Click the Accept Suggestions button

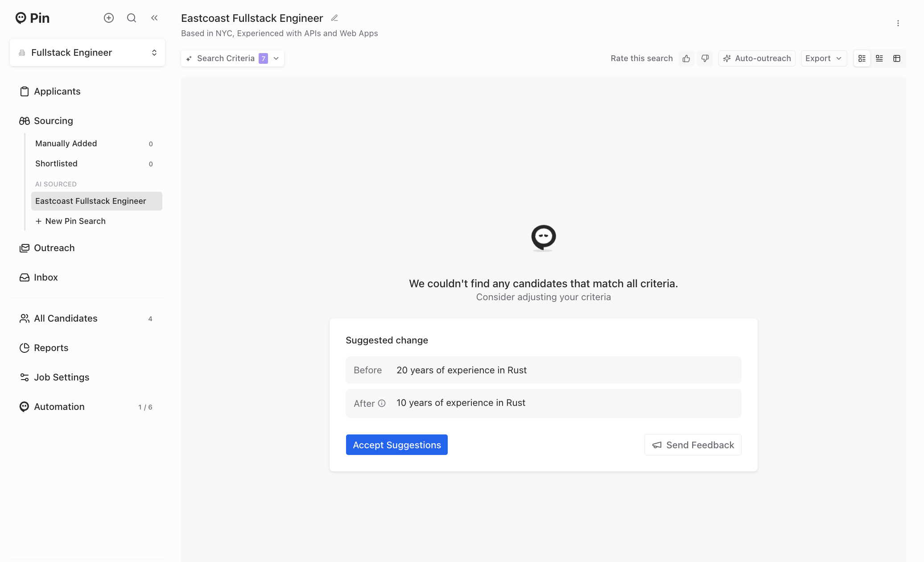396,445
